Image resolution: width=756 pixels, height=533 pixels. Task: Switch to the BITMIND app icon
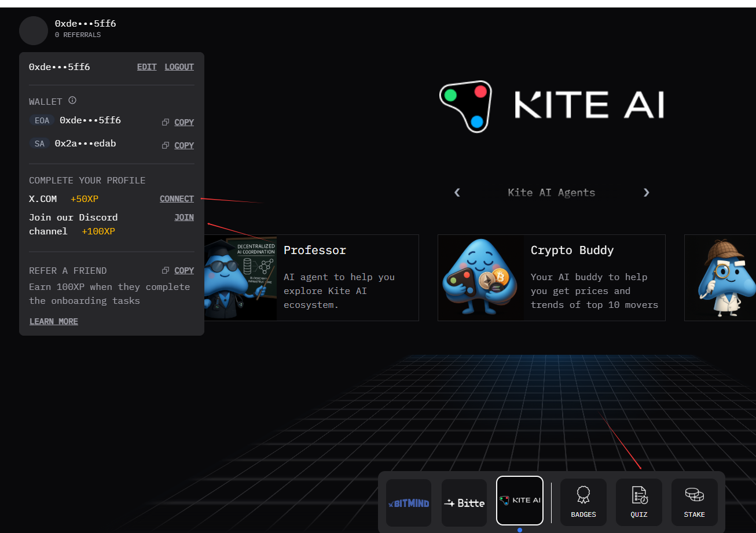pyautogui.click(x=408, y=502)
